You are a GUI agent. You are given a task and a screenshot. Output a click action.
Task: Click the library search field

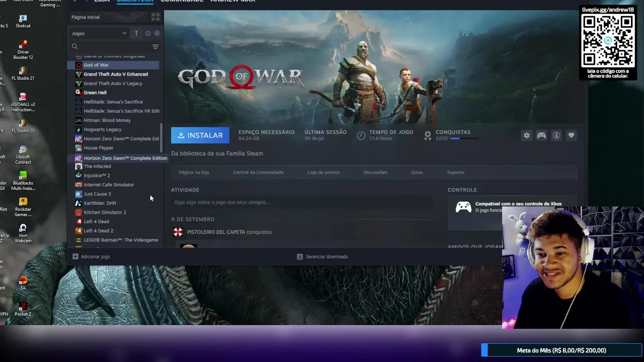click(x=111, y=46)
